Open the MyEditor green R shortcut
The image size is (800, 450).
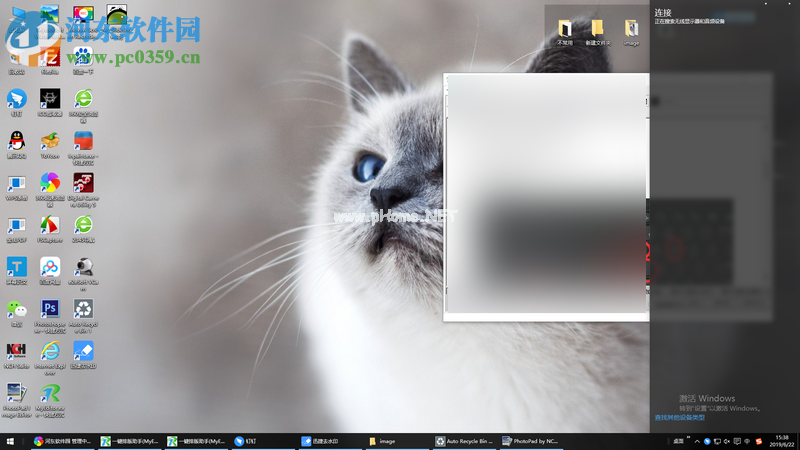[49, 401]
